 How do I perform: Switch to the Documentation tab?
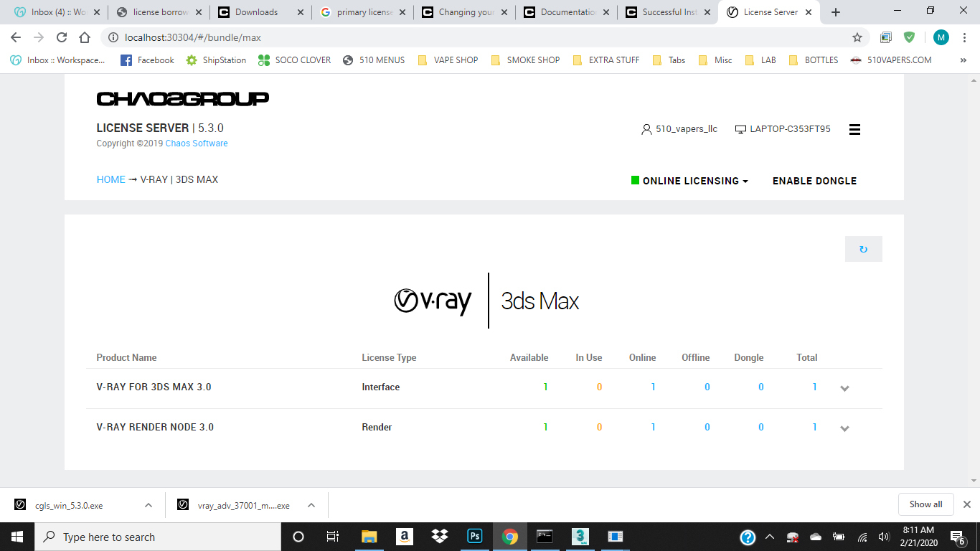coord(567,12)
